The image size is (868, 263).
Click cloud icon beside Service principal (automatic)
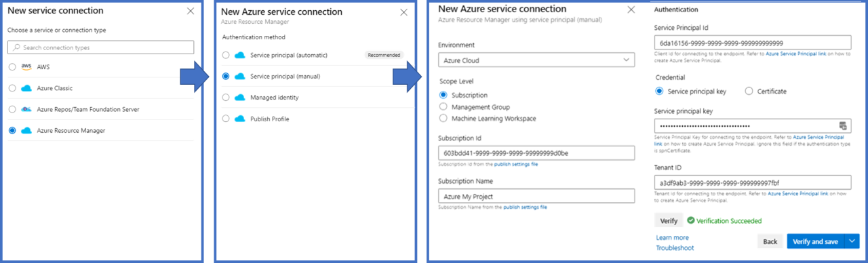tap(239, 55)
